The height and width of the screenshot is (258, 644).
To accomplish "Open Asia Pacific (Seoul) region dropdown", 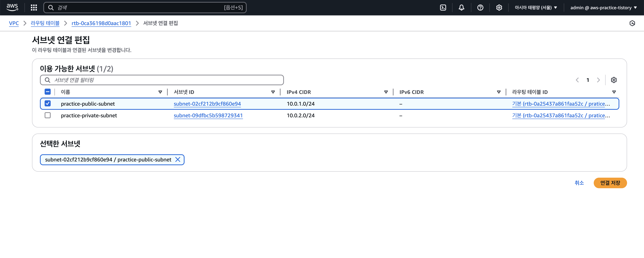I will (x=536, y=8).
